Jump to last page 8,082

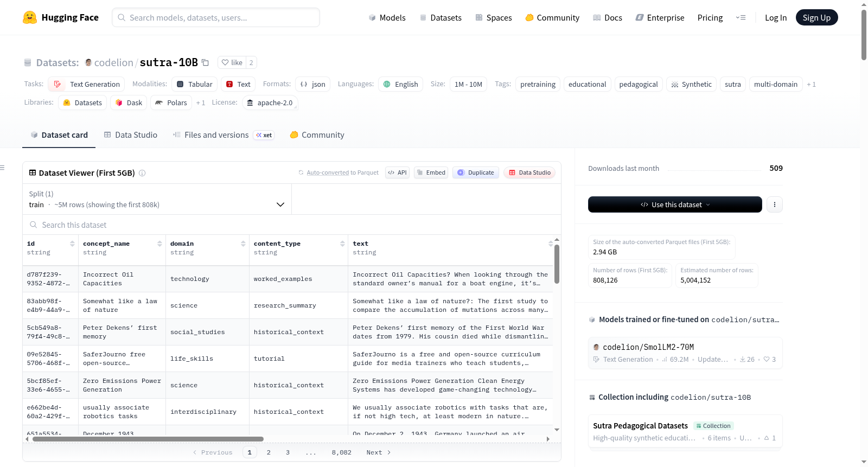click(342, 452)
